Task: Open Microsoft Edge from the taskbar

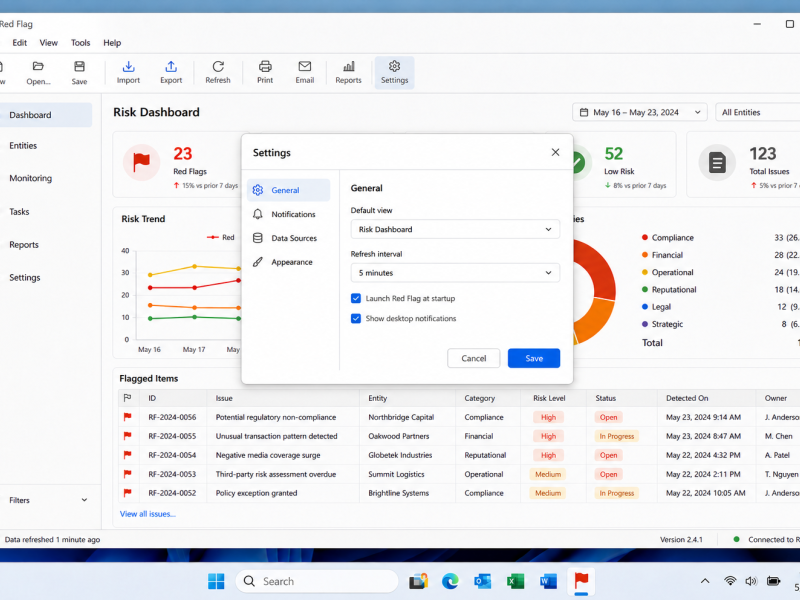Action: tap(450, 581)
